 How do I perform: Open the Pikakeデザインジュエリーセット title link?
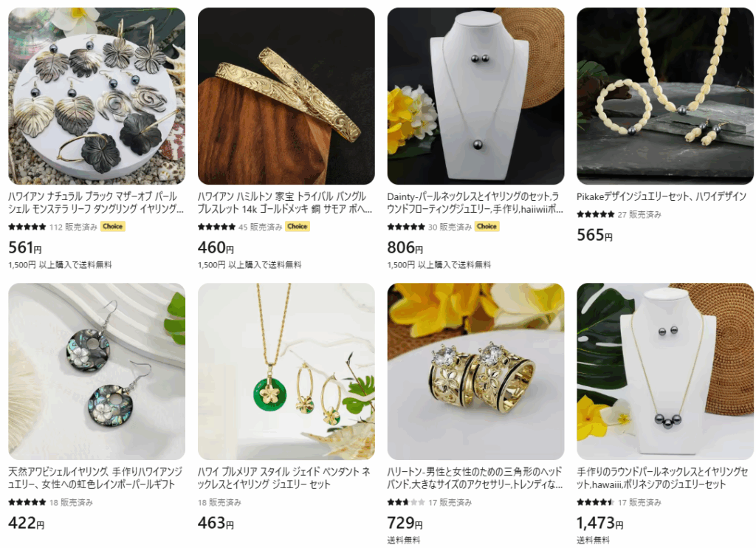[661, 196]
